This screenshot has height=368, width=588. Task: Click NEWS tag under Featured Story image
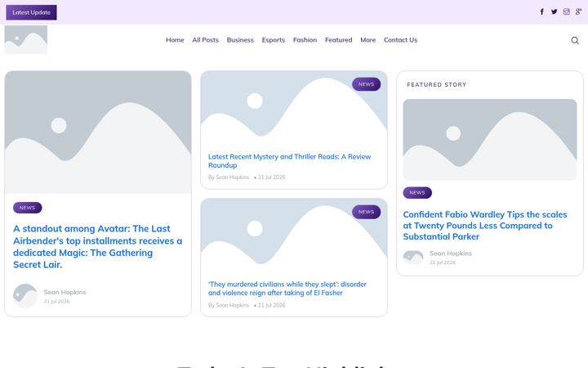[x=417, y=193]
